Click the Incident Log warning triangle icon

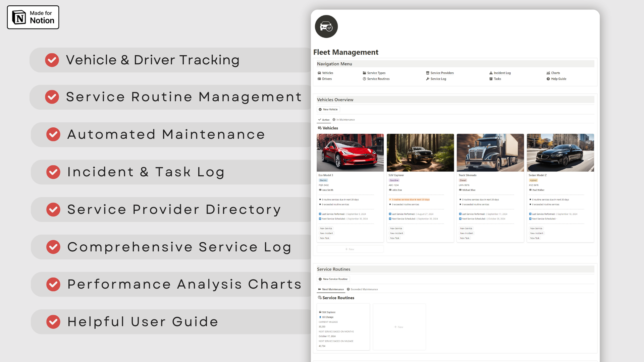[491, 73]
